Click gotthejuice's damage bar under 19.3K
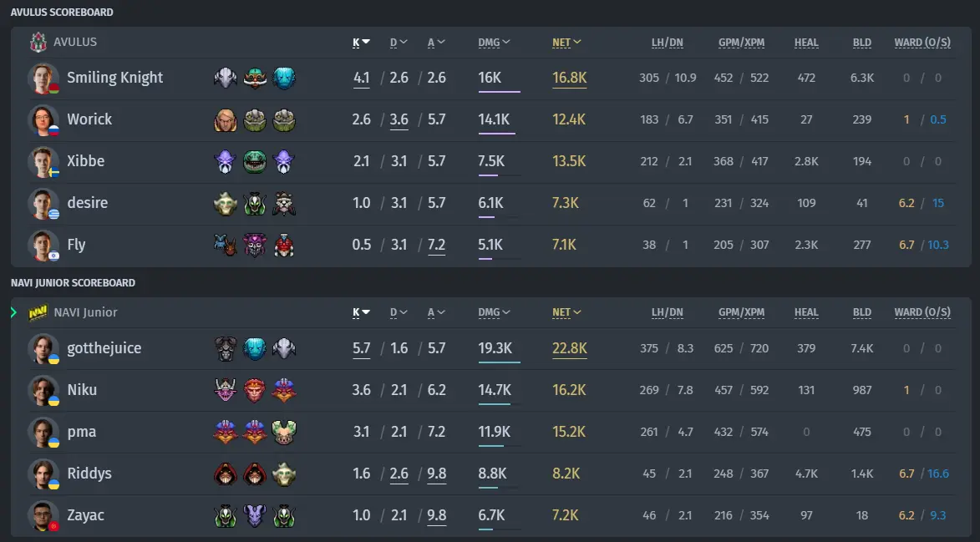 click(500, 362)
